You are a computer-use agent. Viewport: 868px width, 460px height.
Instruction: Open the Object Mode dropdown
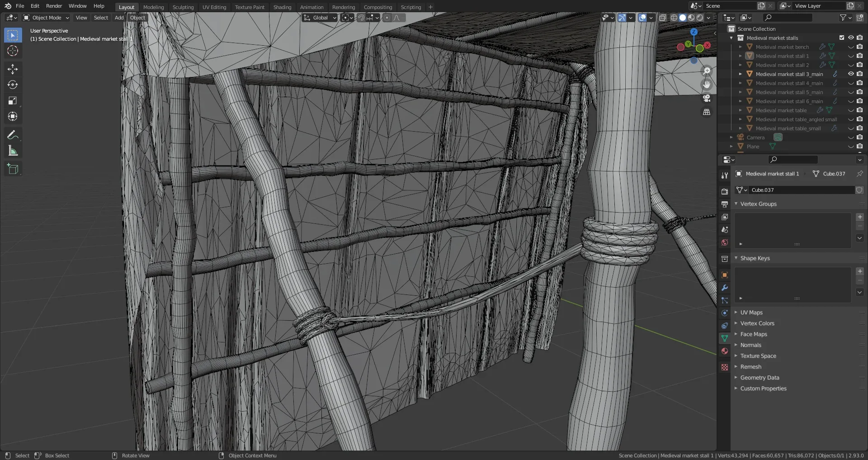click(46, 18)
